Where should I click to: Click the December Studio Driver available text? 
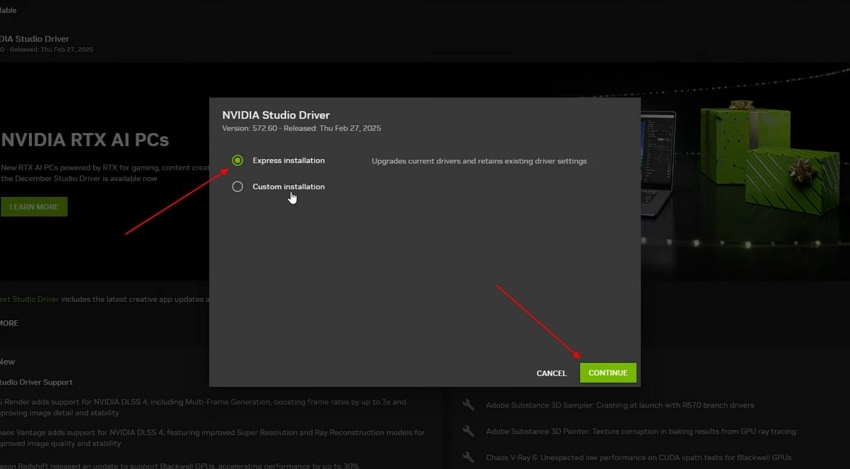pos(79,178)
